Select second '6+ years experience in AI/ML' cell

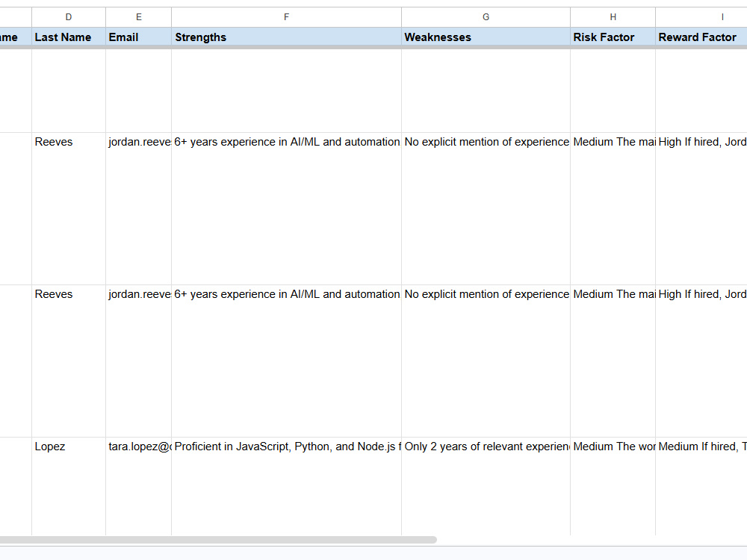(286, 361)
